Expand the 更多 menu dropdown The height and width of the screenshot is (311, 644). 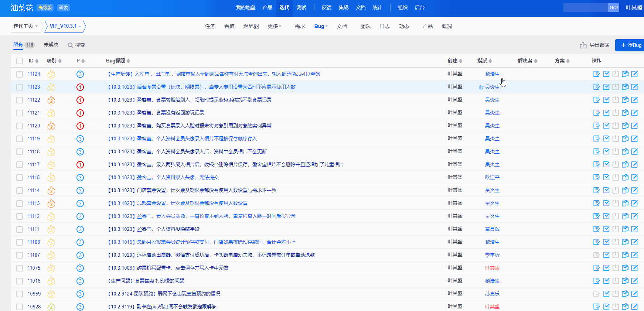point(275,26)
